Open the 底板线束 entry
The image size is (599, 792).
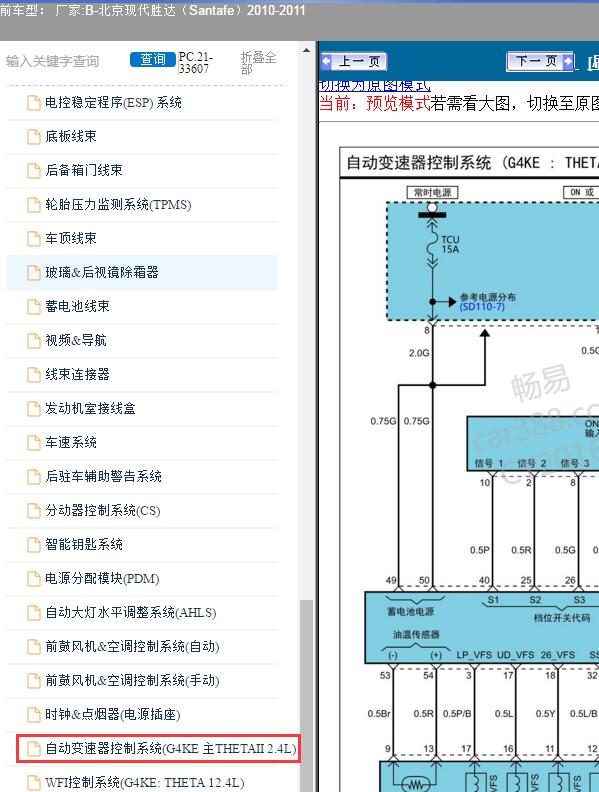tap(71, 136)
